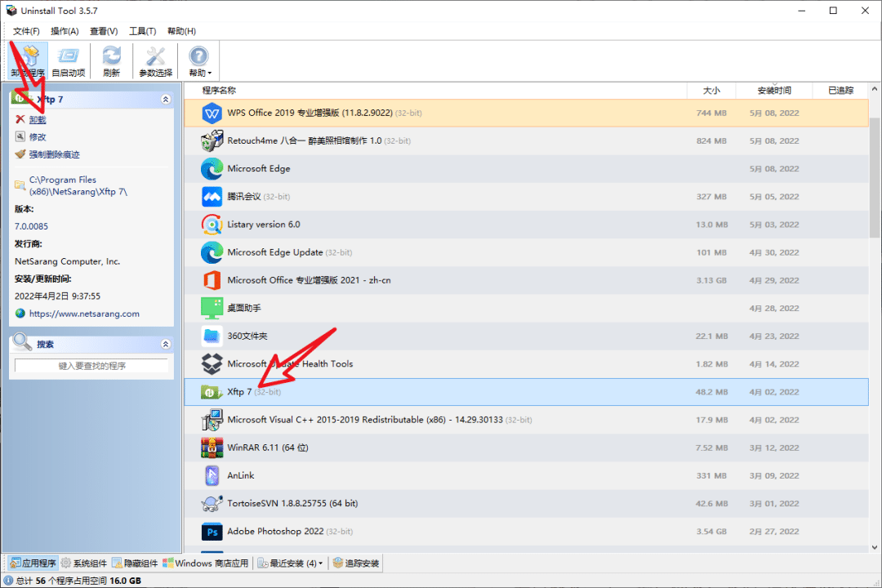Click the Microsoft Office 2021 icon
The image size is (882, 588).
(212, 280)
